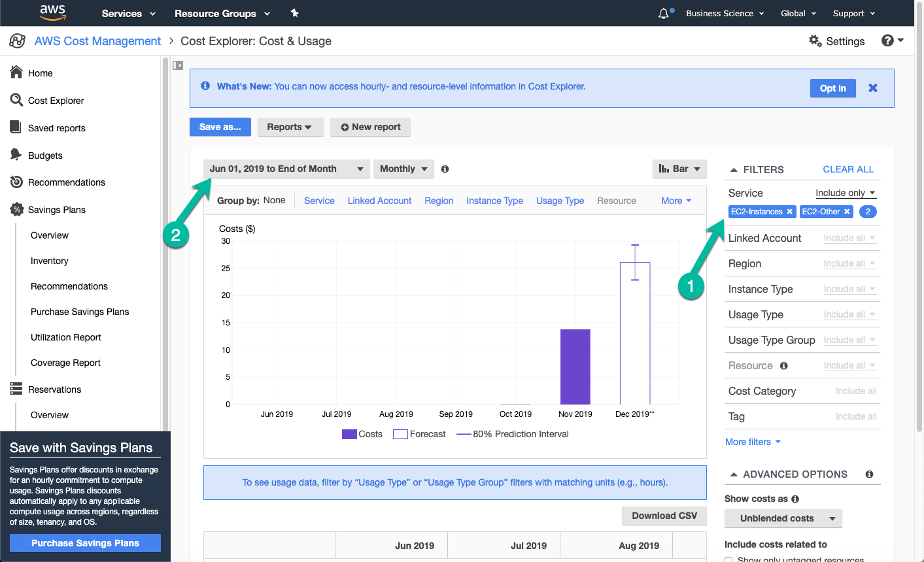
Task: Click the Reservations stack icon
Action: coord(16,389)
